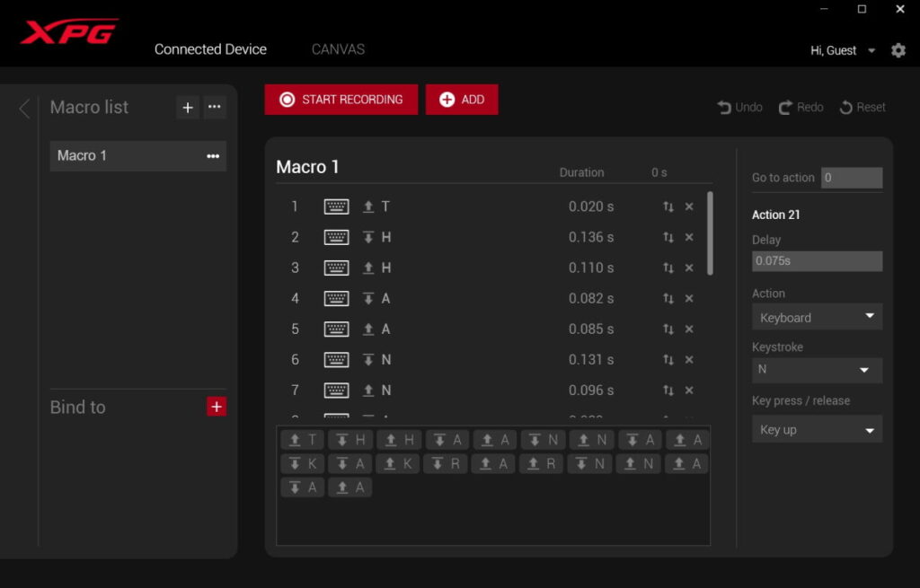Screen dimensions: 920x588
Task: Click the Undo button
Action: [739, 107]
